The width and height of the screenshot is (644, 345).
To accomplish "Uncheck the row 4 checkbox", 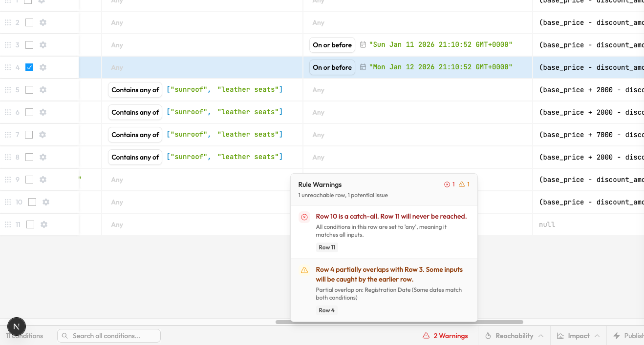I will pyautogui.click(x=29, y=67).
